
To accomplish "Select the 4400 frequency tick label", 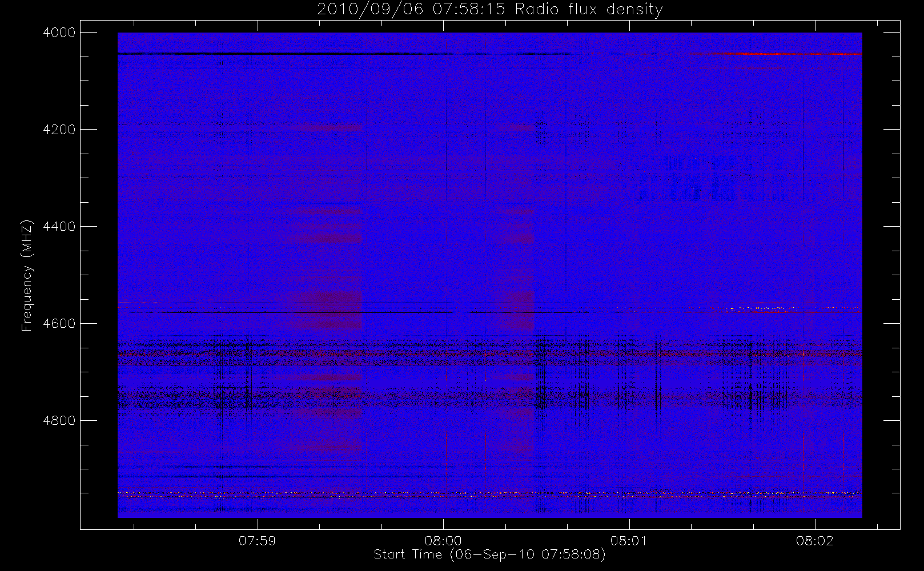I will pyautogui.click(x=59, y=227).
